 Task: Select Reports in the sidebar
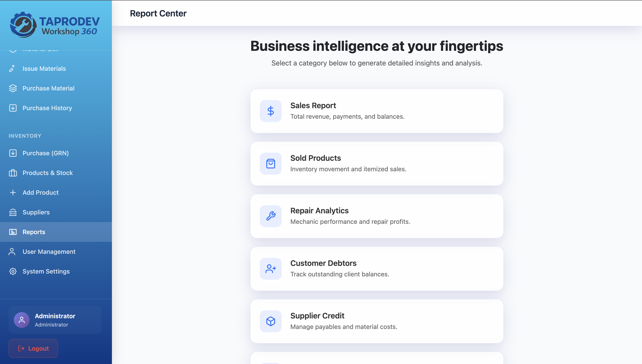(x=34, y=232)
